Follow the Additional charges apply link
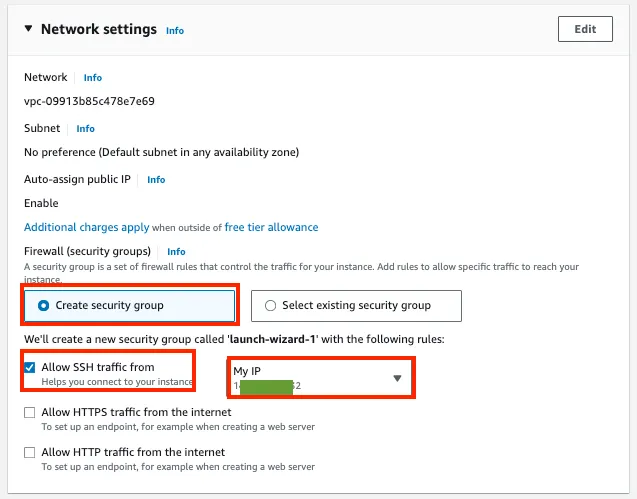Image resolution: width=637 pixels, height=499 pixels. [x=86, y=227]
